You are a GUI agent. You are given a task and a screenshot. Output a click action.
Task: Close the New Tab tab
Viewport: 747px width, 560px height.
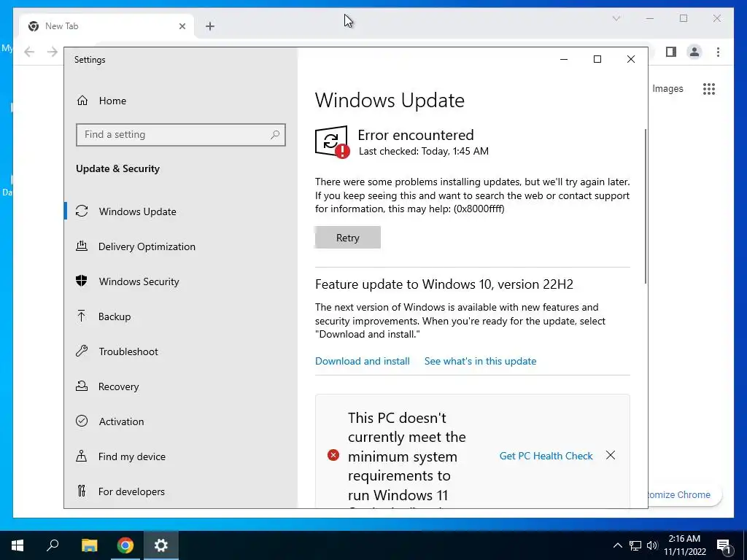182,26
